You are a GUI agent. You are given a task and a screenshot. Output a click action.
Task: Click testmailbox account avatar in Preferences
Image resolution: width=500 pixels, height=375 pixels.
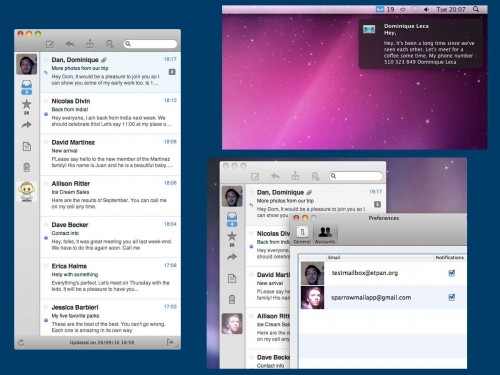click(x=312, y=273)
